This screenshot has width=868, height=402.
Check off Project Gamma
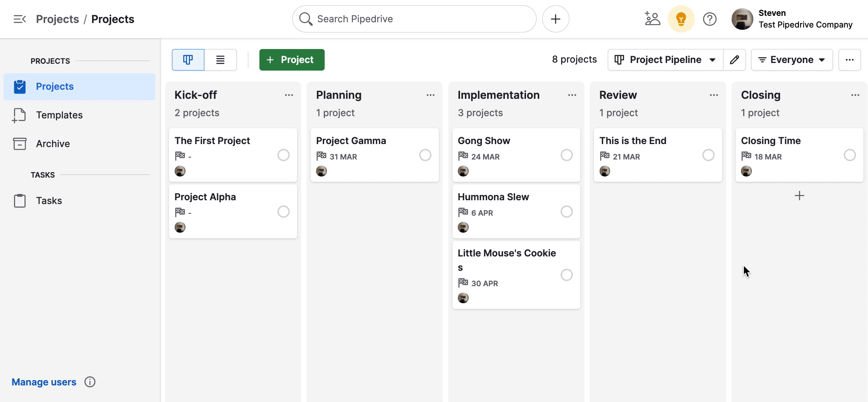pos(425,155)
